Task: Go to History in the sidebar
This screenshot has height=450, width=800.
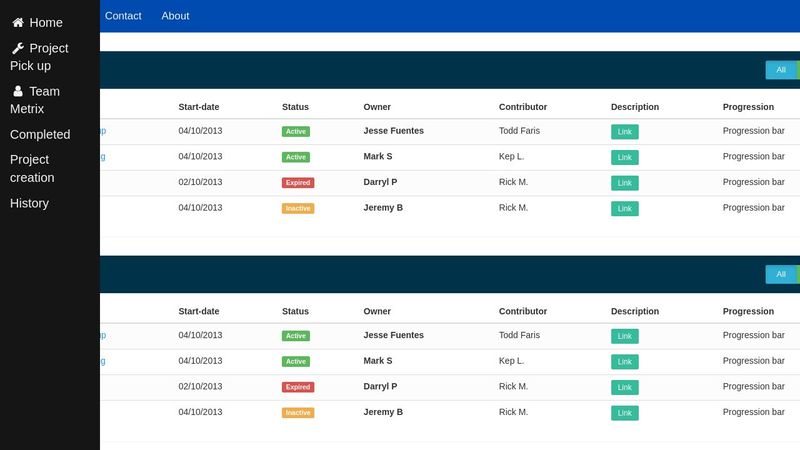Action: pyautogui.click(x=29, y=203)
